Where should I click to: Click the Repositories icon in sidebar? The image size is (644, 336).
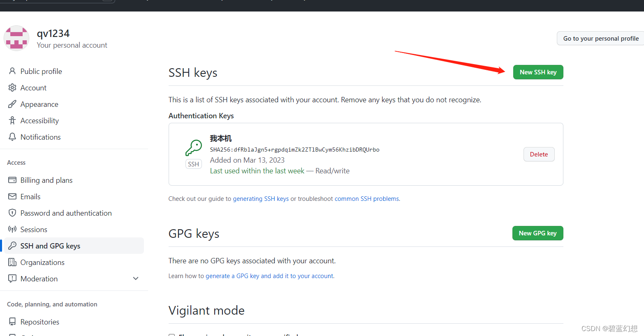tap(12, 322)
